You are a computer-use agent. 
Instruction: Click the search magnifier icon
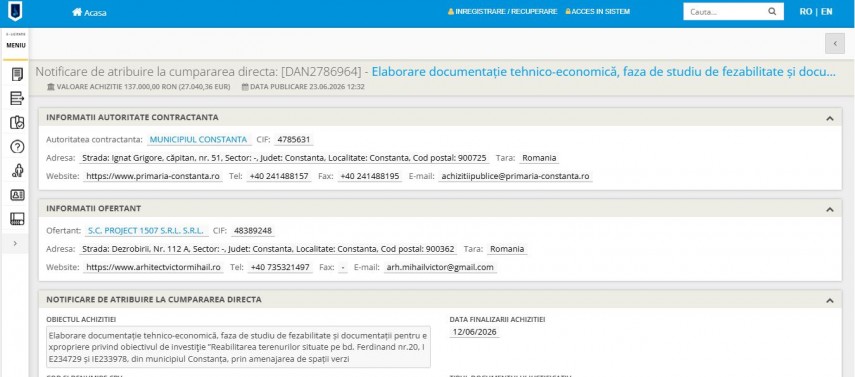772,11
